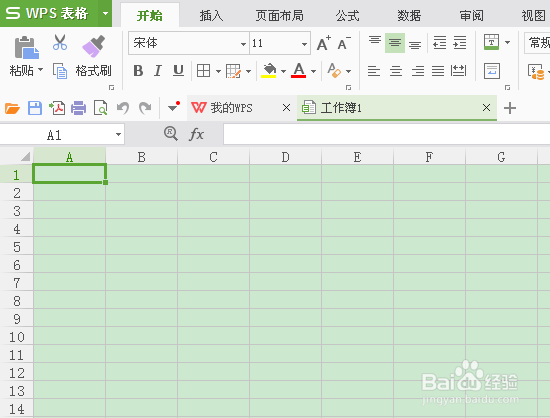This screenshot has height=418, width=550.
Task: Click the clear format eraser icon
Action: (334, 70)
